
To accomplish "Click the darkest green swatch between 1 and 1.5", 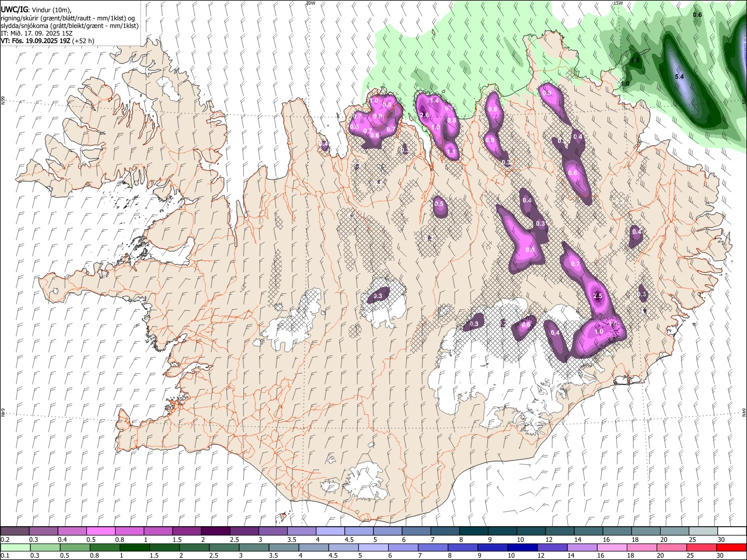I will click(x=134, y=547).
